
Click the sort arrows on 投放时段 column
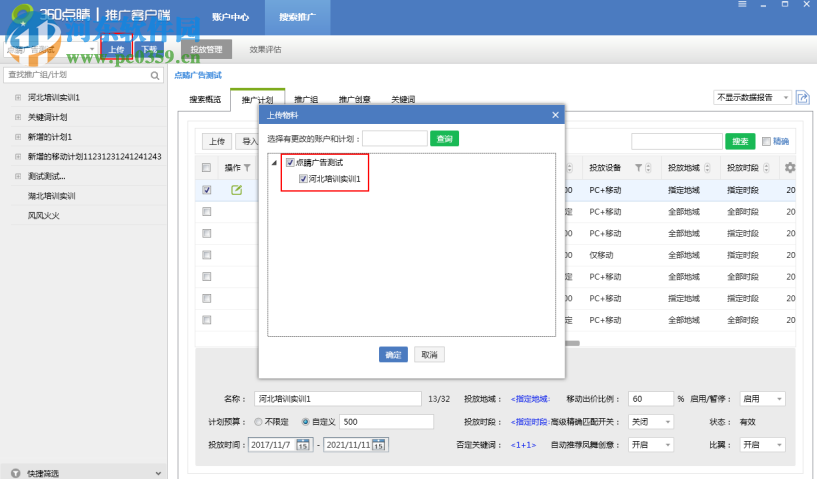pyautogui.click(x=766, y=168)
